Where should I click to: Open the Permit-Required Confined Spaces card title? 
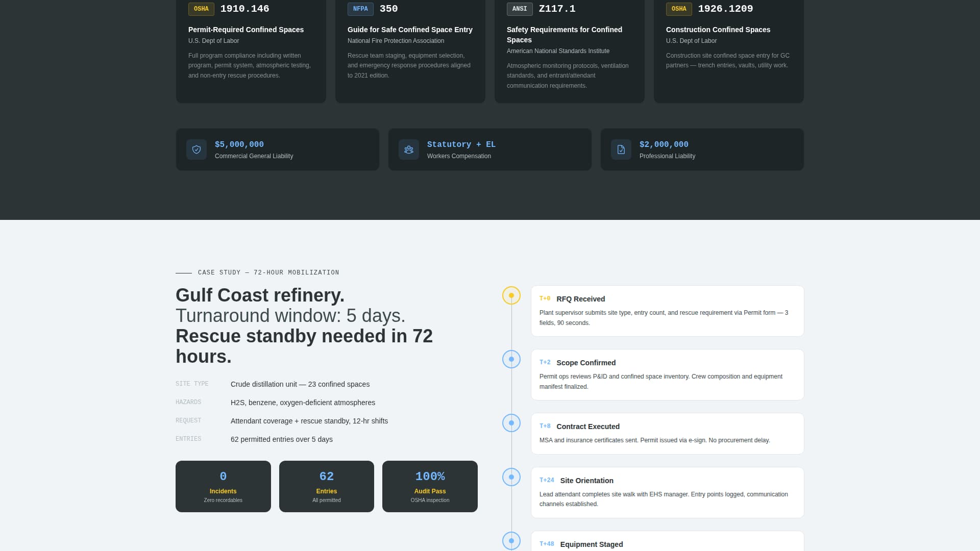pos(246,30)
